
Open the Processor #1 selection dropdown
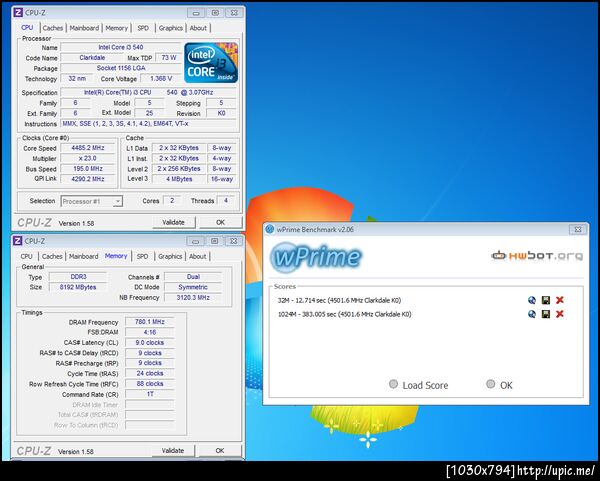pos(91,201)
